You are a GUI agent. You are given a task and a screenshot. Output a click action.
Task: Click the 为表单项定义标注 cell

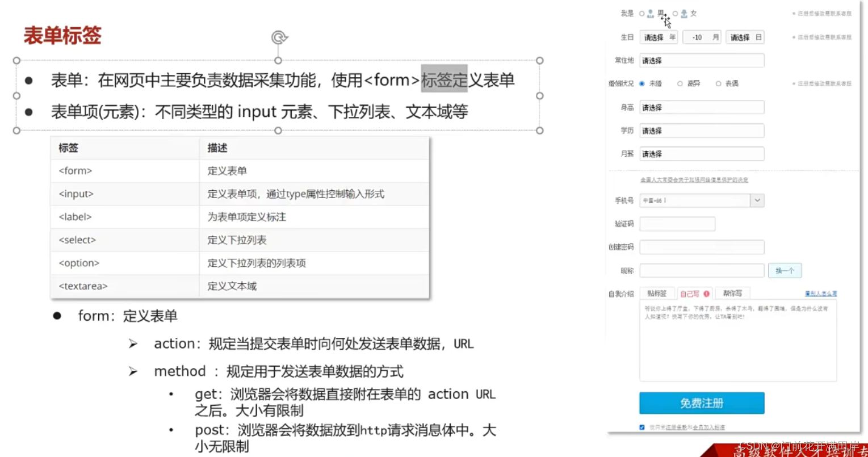click(x=315, y=217)
